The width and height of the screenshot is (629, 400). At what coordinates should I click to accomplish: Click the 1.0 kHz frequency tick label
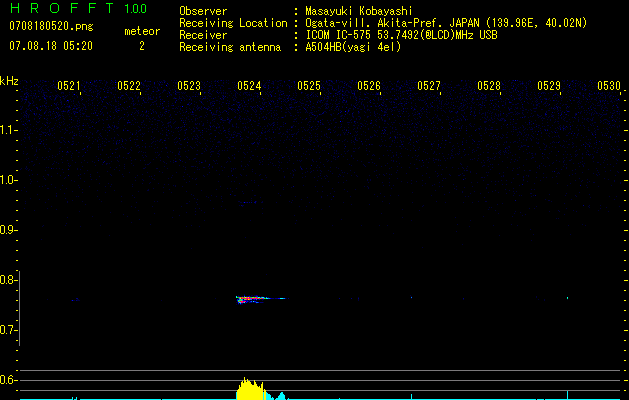click(8, 180)
